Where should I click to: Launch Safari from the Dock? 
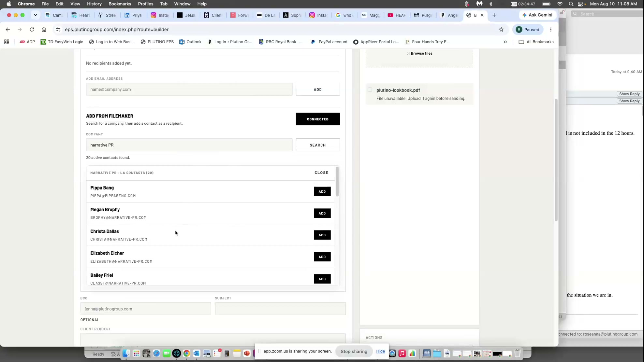coord(156,354)
